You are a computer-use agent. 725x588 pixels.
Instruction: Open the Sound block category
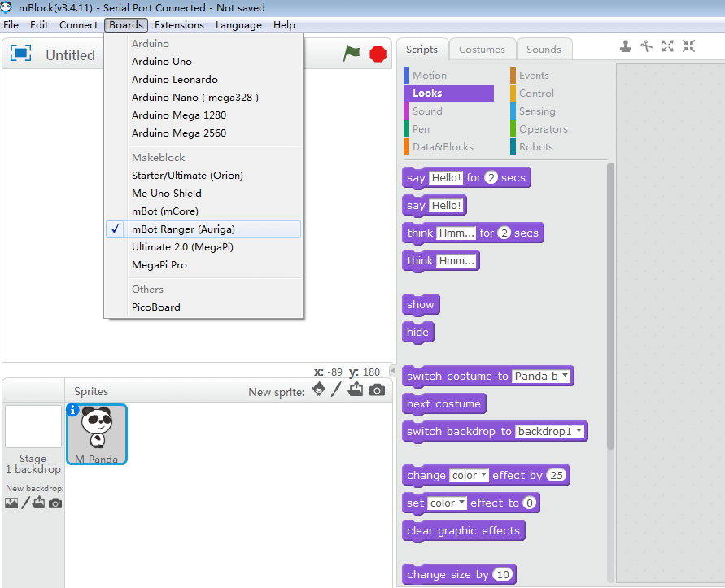(448, 111)
